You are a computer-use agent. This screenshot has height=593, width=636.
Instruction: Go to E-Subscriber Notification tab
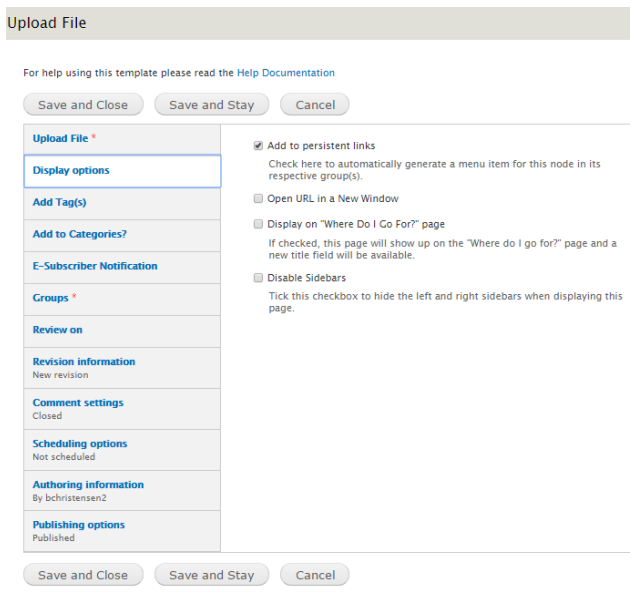122,267
